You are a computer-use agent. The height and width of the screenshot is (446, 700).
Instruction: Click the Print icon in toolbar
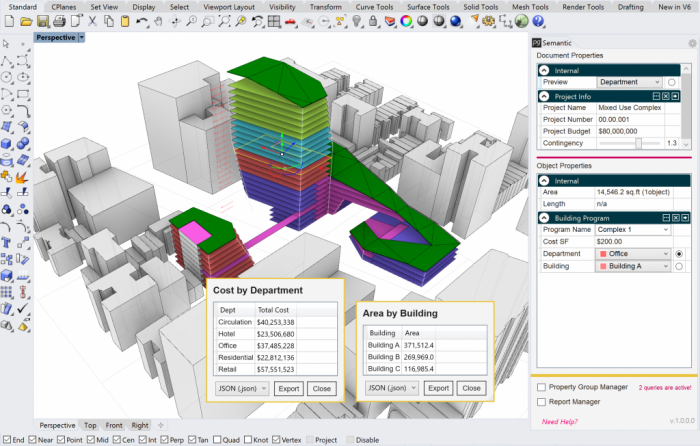(59, 21)
